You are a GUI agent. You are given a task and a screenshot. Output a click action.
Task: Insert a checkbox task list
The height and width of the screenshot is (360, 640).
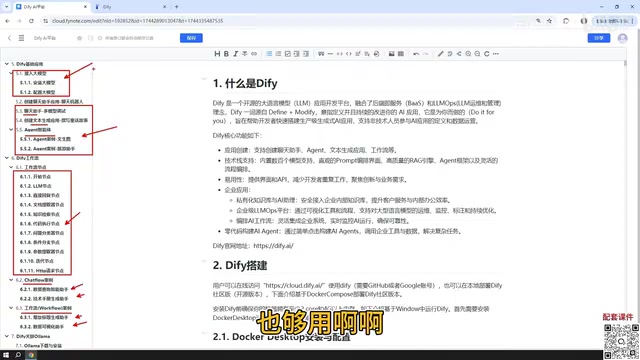click(287, 54)
